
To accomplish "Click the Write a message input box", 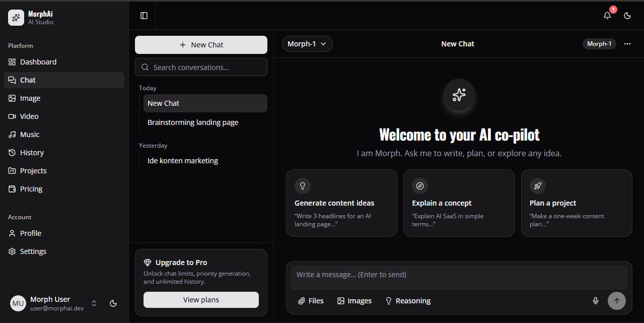I will pyautogui.click(x=459, y=277).
